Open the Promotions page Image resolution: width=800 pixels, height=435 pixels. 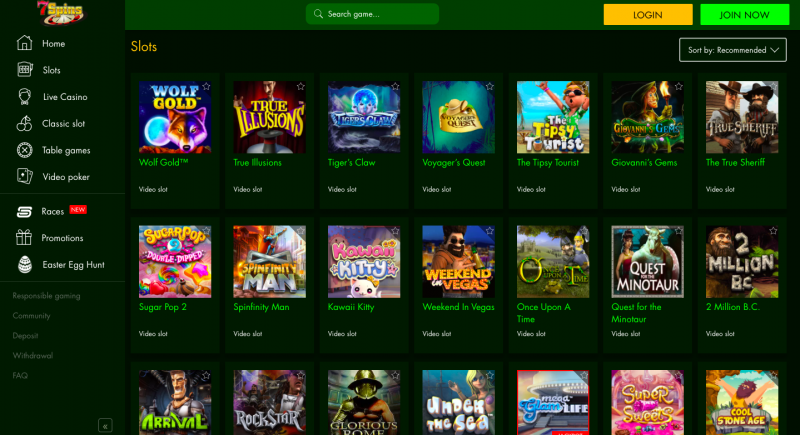tap(62, 238)
